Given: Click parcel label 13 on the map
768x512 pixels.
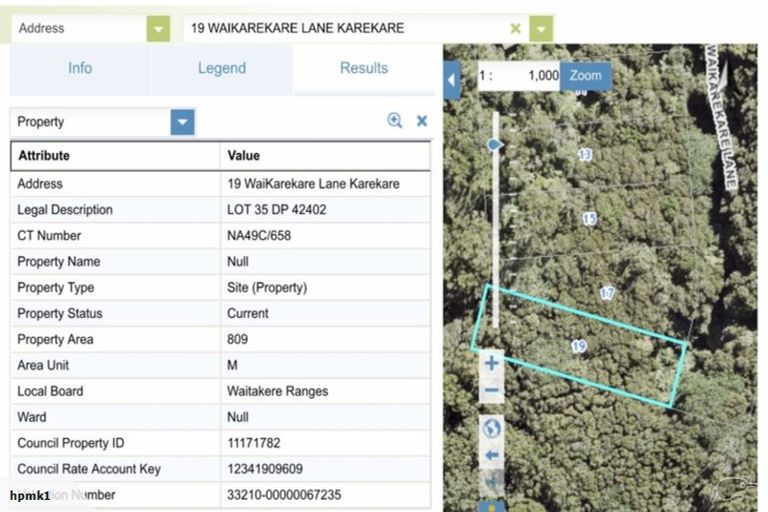Looking at the screenshot, I should coord(585,155).
